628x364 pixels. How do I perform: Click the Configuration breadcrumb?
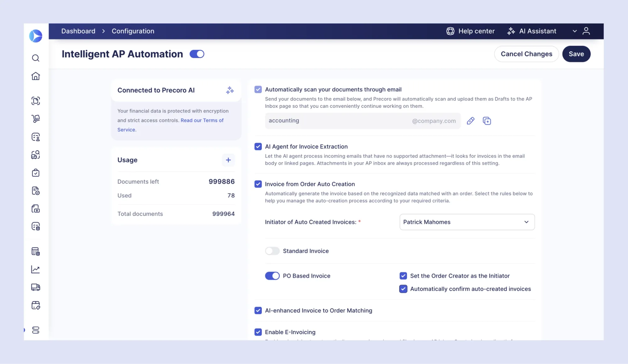pos(133,31)
